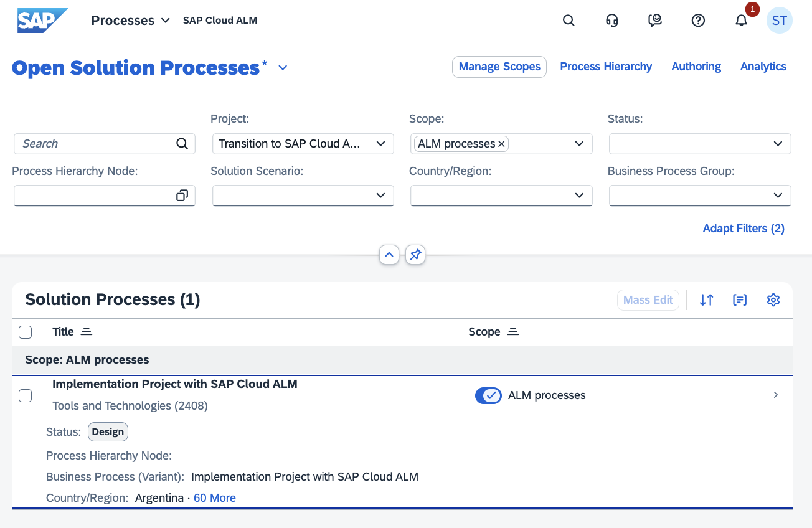Go to the Analytics tab
Screen dimensions: 812x528
click(x=763, y=67)
